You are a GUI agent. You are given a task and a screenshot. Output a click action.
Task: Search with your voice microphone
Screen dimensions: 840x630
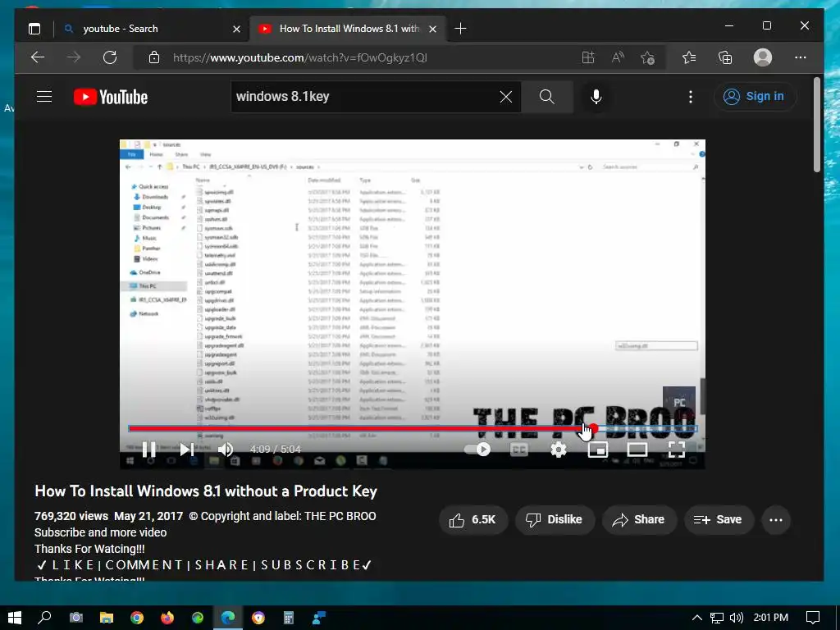pos(596,97)
